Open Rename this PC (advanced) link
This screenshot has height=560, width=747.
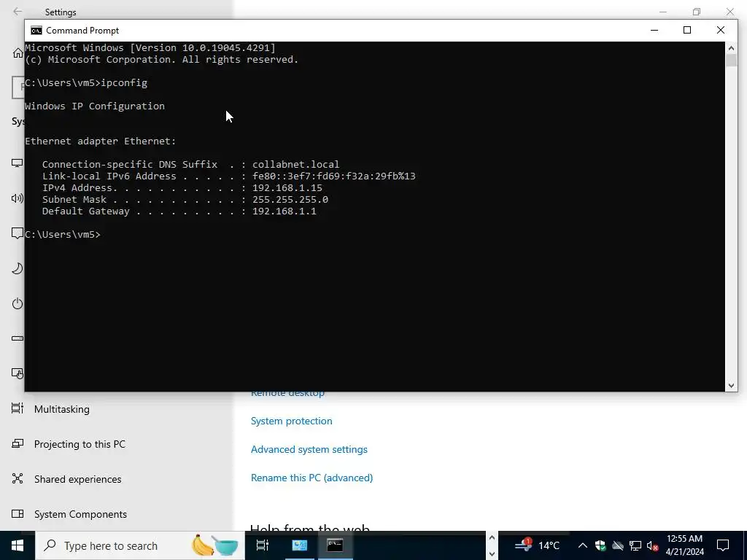(312, 478)
